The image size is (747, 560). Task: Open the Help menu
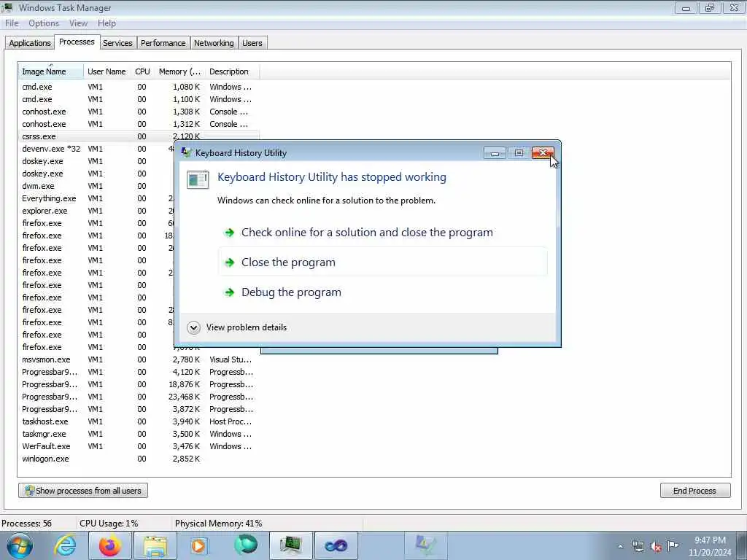pyautogui.click(x=107, y=23)
